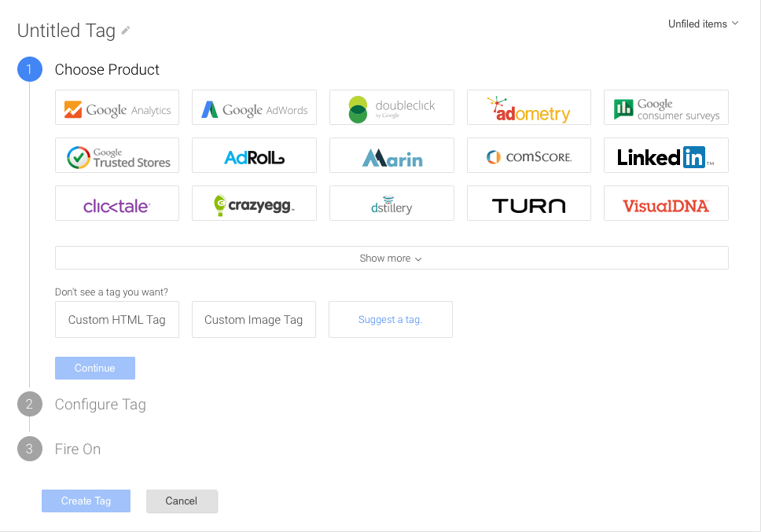Select the Adometry product tile
761x532 pixels.
click(x=529, y=107)
